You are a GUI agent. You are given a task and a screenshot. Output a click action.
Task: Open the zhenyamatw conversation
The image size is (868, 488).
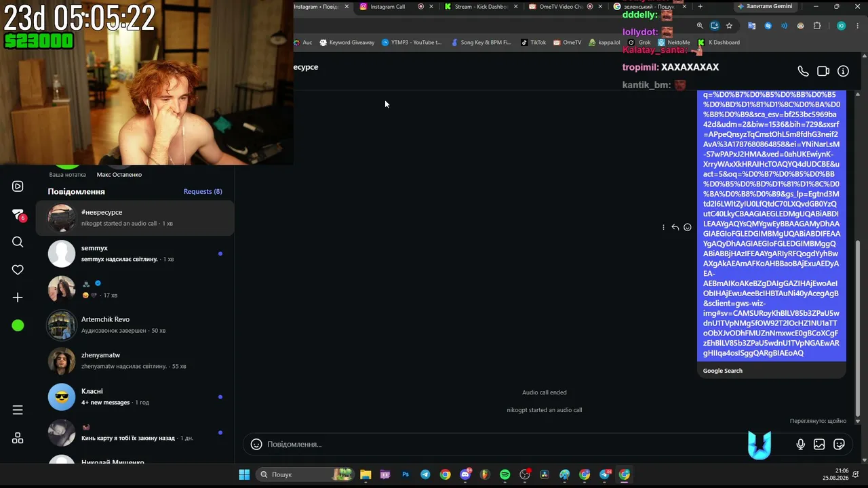pyautogui.click(x=135, y=361)
